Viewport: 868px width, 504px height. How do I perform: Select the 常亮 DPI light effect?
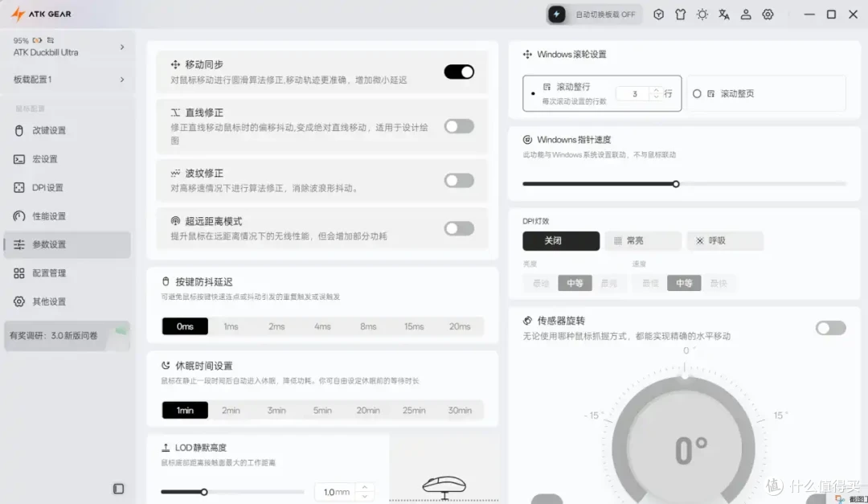coord(642,241)
